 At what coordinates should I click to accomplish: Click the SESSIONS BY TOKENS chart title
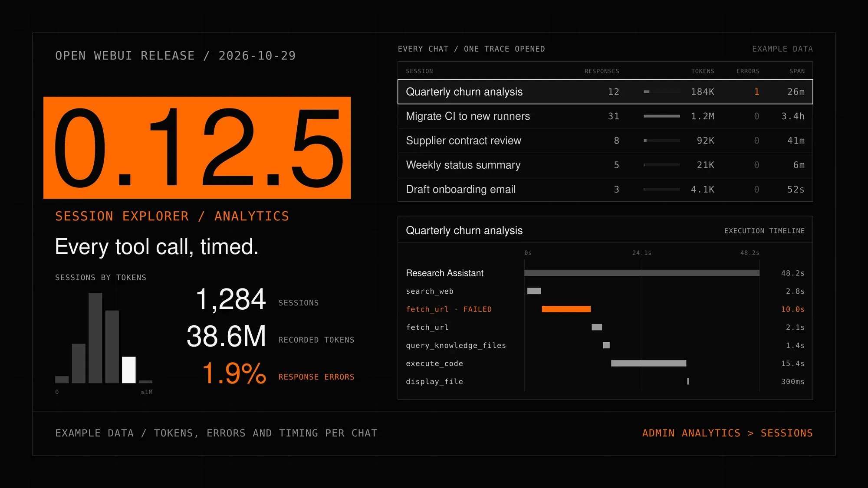coord(101,277)
